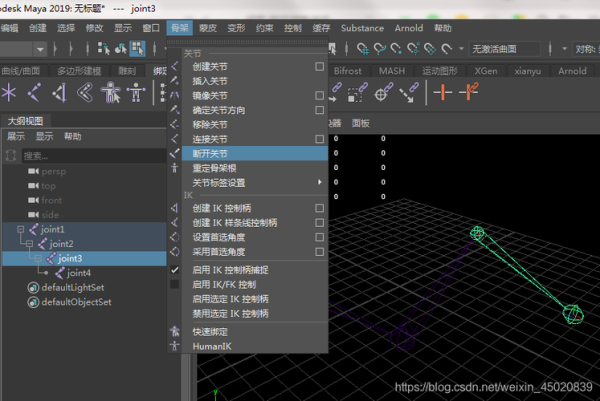Switch to the 曲线/曲面 shelf tab
Viewport: 600px width, 401px height.
(x=21, y=71)
